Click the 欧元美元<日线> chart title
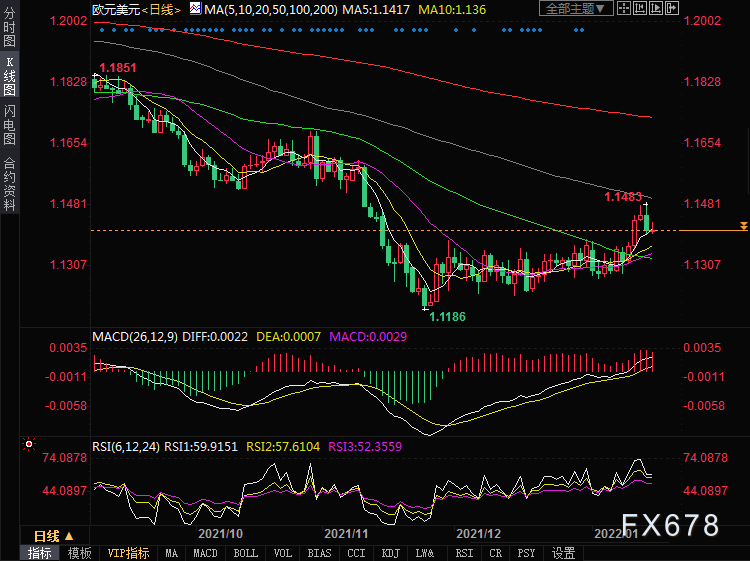 point(136,10)
